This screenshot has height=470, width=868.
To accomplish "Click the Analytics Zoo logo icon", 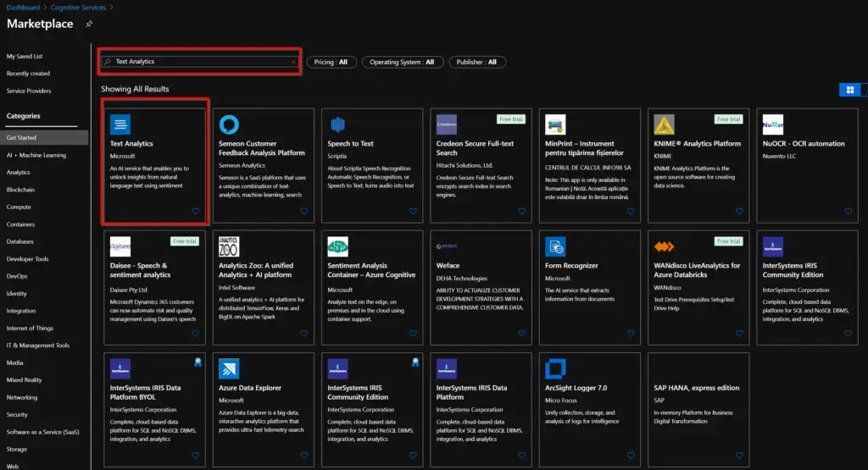I will tap(229, 246).
